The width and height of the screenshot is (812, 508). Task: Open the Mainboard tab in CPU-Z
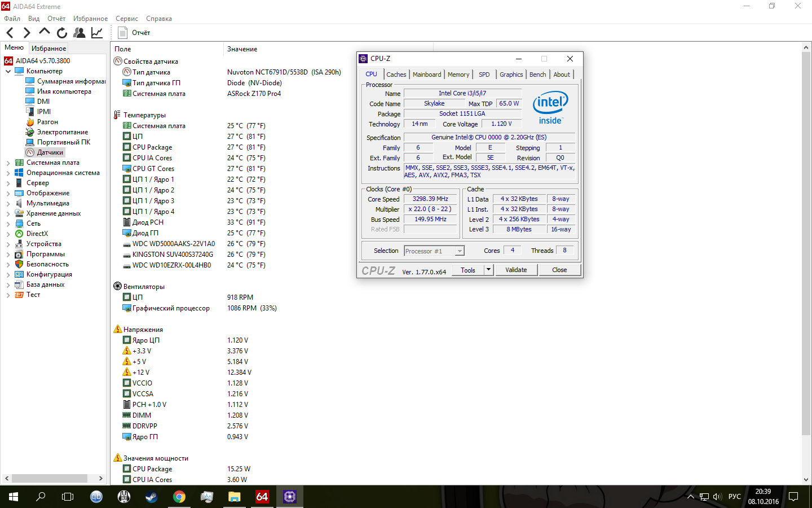pyautogui.click(x=427, y=75)
